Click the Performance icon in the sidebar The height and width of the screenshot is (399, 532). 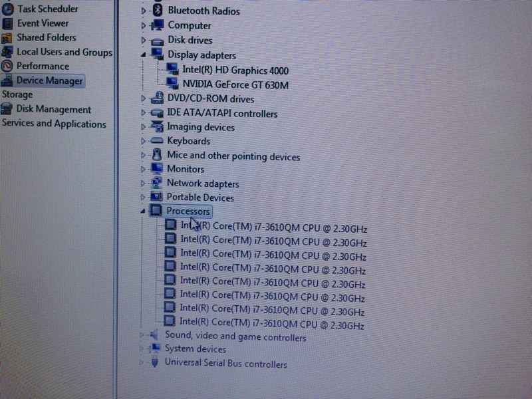tap(7, 66)
